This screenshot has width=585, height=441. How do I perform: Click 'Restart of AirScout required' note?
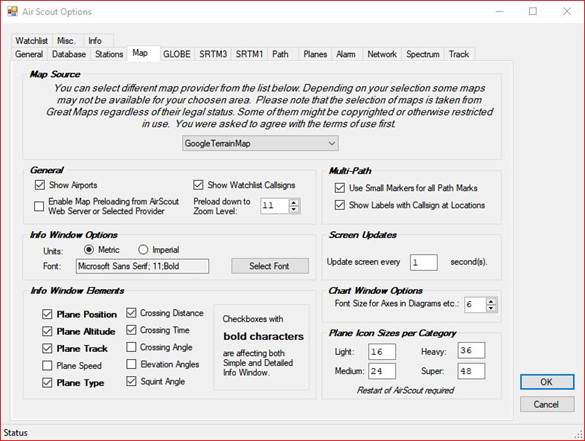click(406, 390)
